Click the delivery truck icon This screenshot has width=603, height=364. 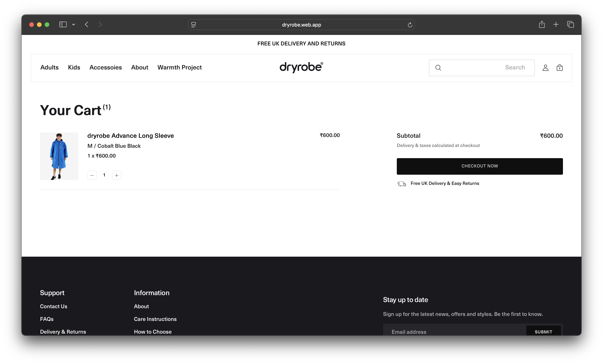(x=401, y=184)
